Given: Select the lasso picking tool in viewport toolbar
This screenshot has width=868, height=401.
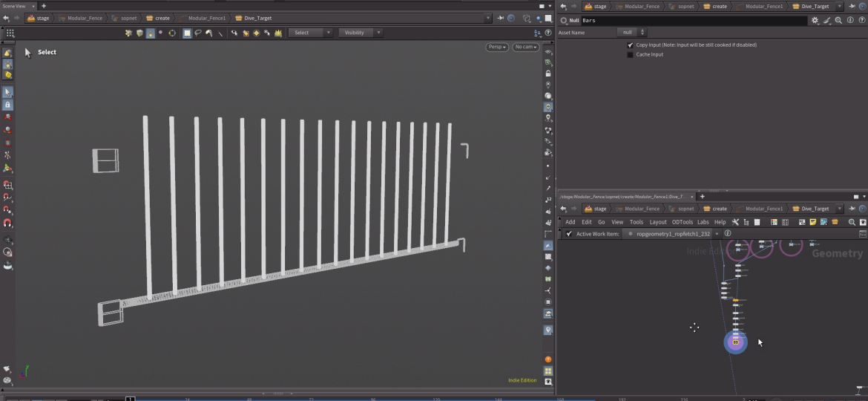Looking at the screenshot, I should click(x=198, y=33).
